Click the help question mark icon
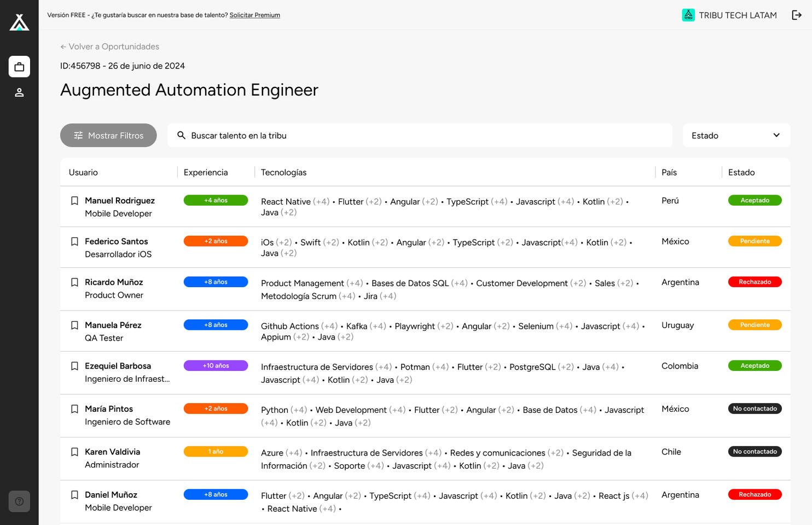This screenshot has width=812, height=525. 19,501
